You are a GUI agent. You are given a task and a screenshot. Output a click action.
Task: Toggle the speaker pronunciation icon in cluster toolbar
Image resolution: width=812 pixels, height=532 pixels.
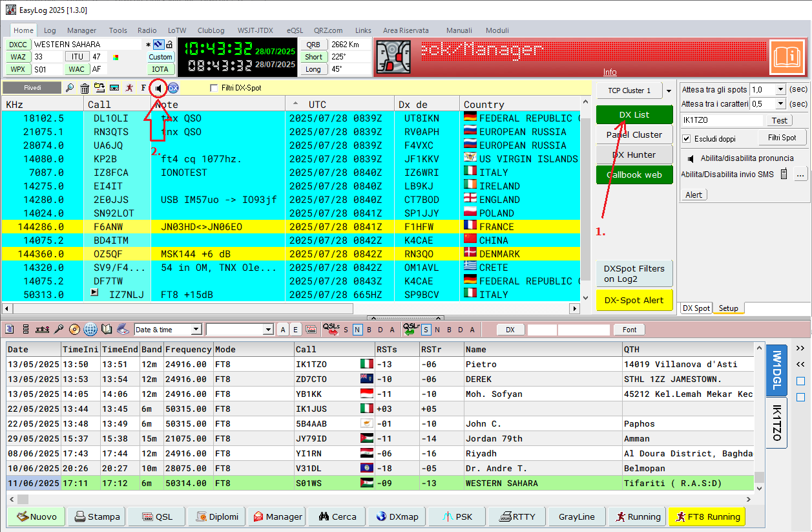point(158,88)
